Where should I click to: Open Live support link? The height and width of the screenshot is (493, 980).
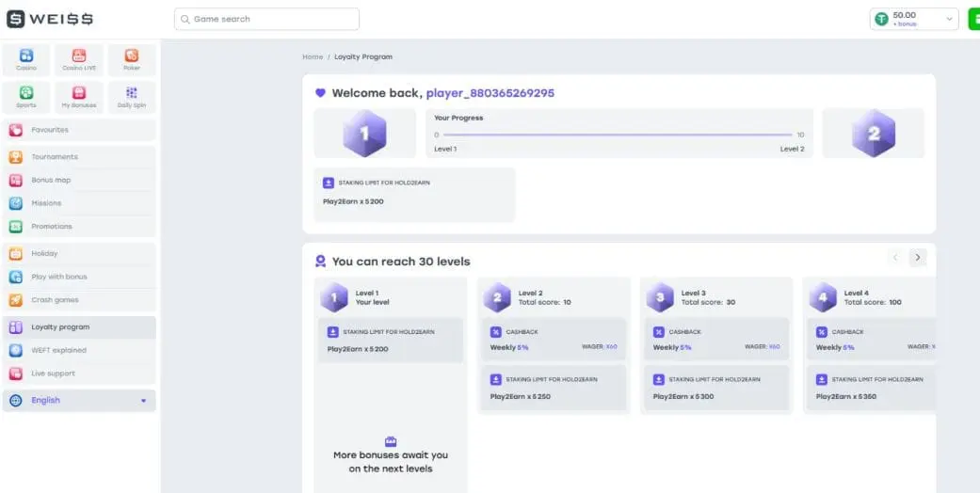click(x=53, y=374)
